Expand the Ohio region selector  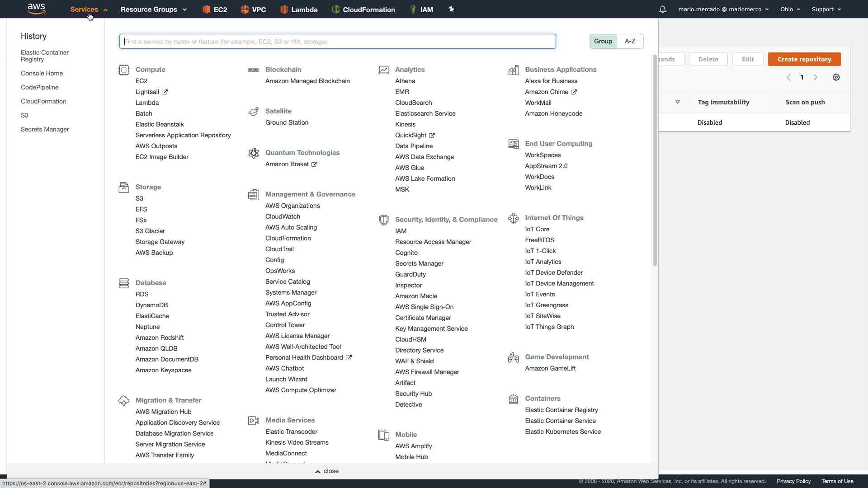[790, 9]
